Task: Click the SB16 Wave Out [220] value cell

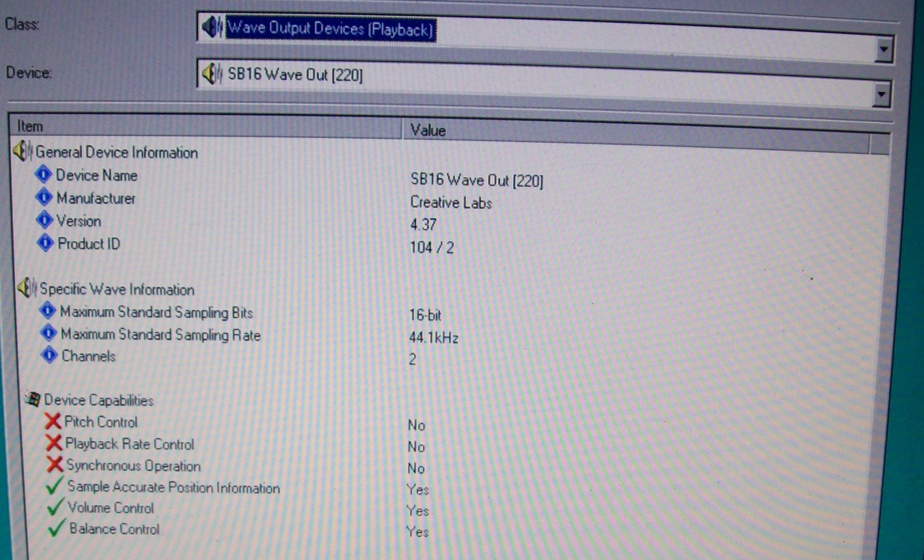Action: click(x=477, y=181)
